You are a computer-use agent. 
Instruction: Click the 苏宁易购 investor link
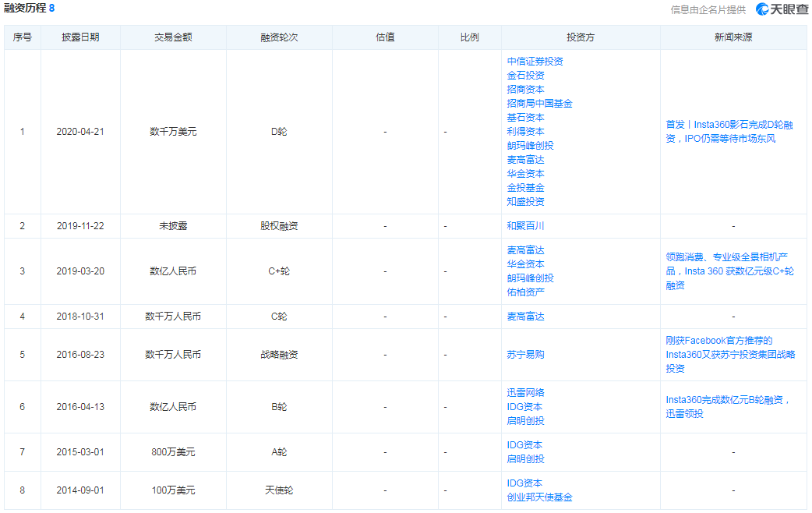tap(525, 355)
